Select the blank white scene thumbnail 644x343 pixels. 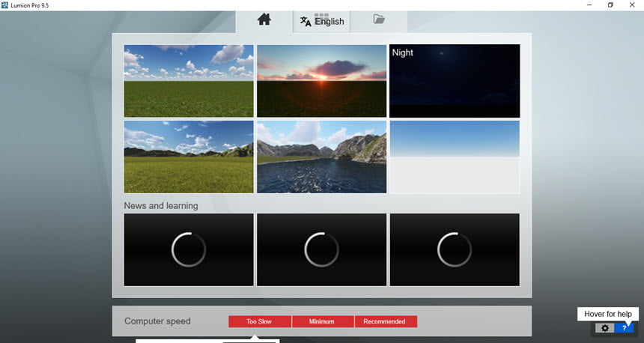pyautogui.click(x=455, y=157)
